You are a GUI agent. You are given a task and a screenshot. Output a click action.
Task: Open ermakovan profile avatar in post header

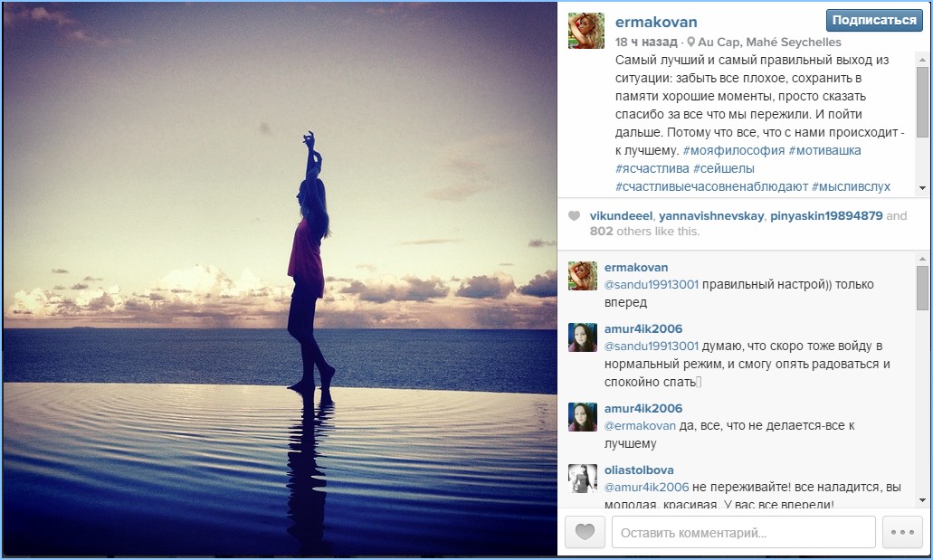click(586, 31)
